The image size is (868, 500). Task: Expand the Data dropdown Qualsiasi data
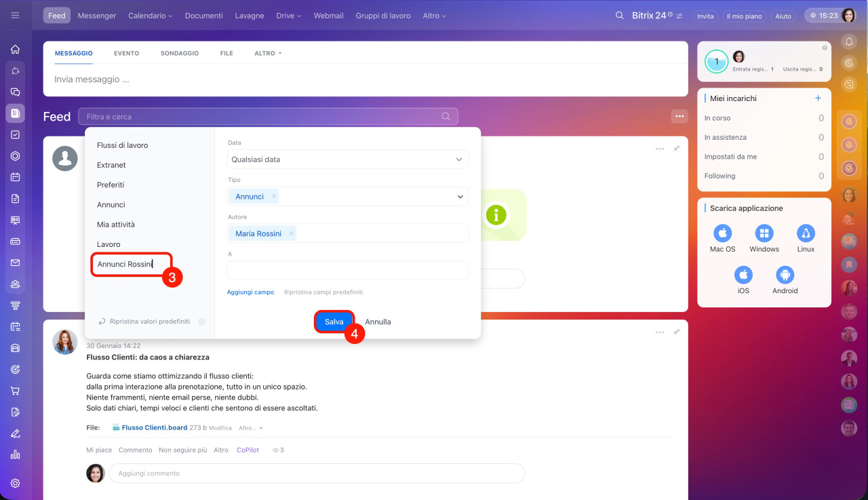[x=459, y=159]
